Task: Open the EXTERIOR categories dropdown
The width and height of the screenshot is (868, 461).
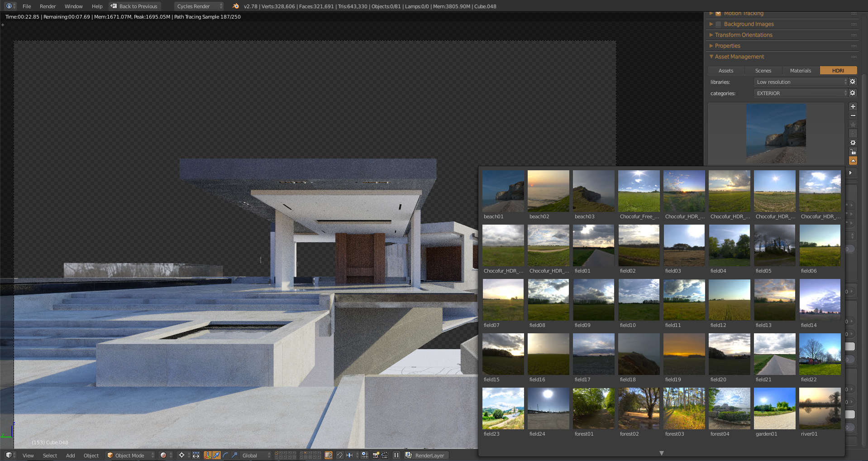Action: tap(801, 93)
